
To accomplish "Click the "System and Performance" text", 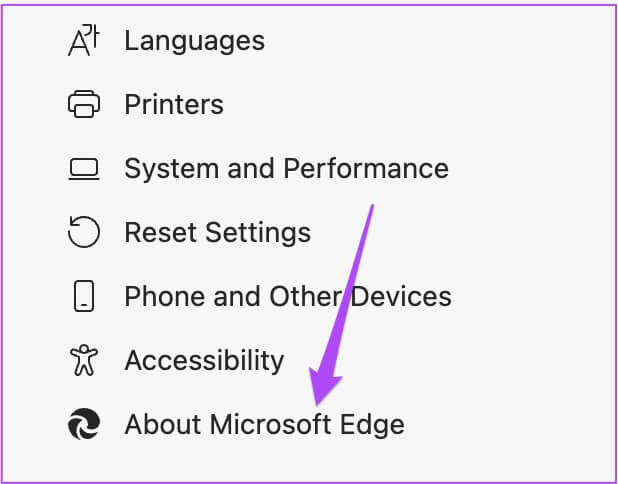I will click(x=286, y=168).
